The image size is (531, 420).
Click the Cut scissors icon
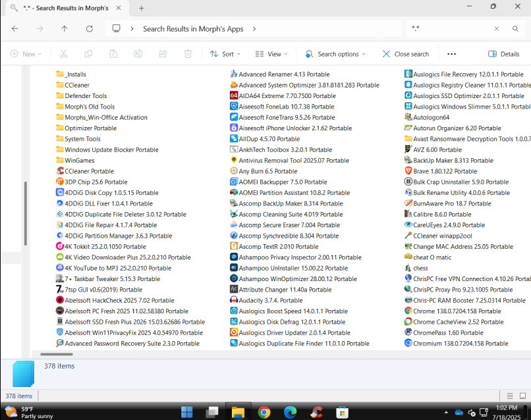click(64, 54)
